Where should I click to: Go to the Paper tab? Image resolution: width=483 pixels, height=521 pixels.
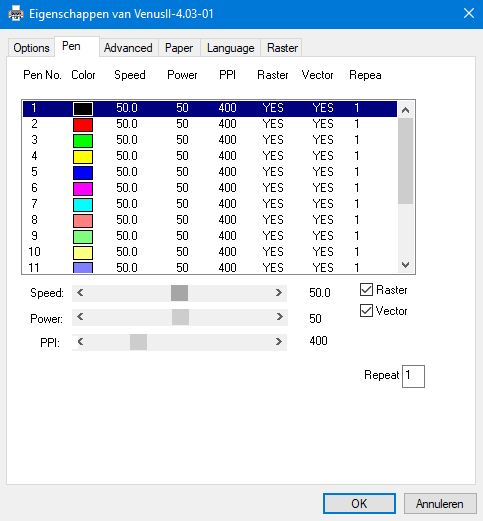[x=179, y=48]
